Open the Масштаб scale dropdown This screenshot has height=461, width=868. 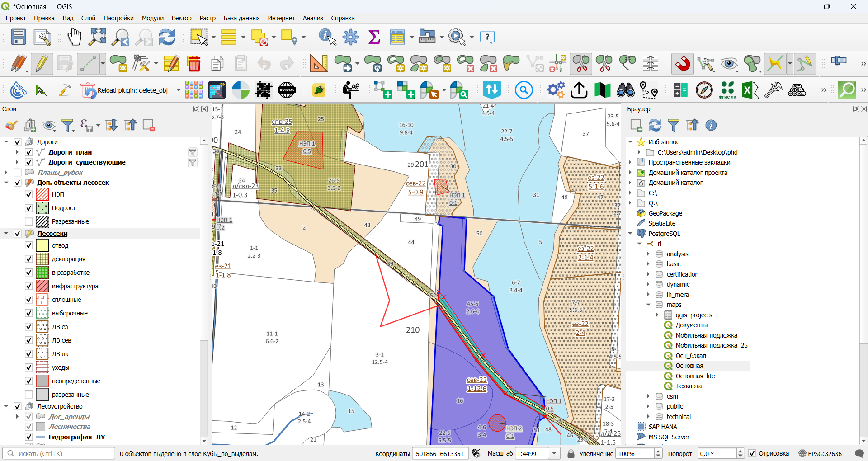[x=554, y=453]
